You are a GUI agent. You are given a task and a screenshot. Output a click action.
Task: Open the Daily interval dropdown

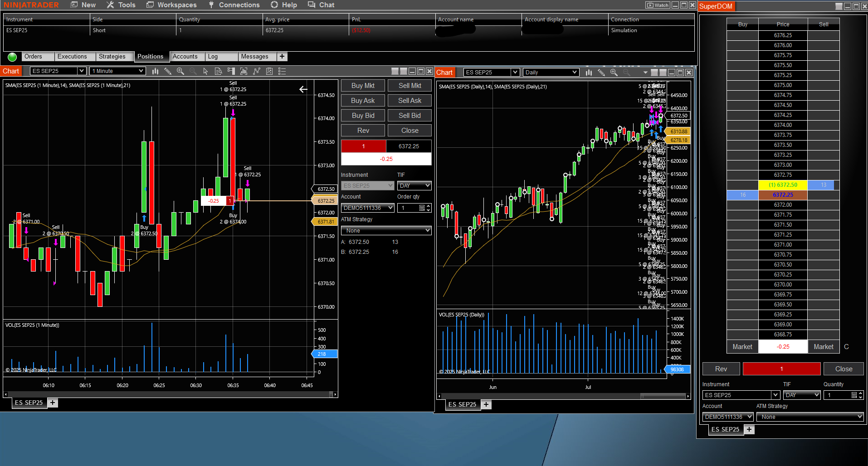tap(551, 73)
